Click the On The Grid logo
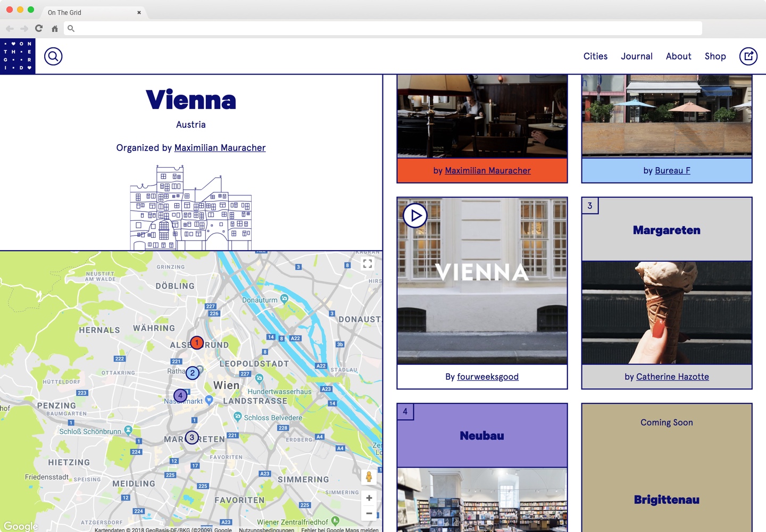The width and height of the screenshot is (766, 532). tap(18, 56)
